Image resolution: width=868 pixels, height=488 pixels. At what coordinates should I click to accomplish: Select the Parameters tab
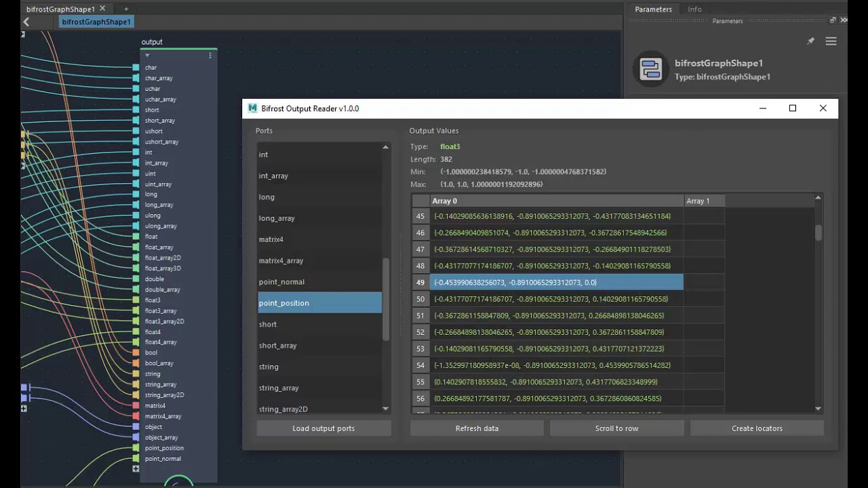(653, 9)
